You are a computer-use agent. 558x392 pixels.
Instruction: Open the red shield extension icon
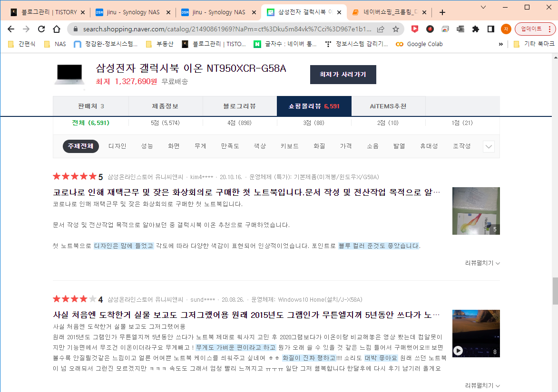(415, 29)
